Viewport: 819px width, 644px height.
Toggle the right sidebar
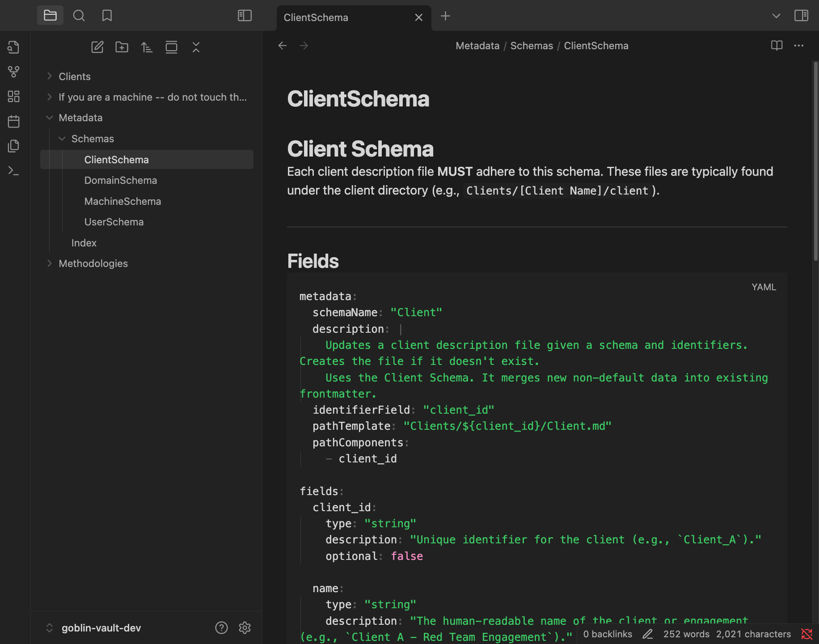tap(801, 16)
